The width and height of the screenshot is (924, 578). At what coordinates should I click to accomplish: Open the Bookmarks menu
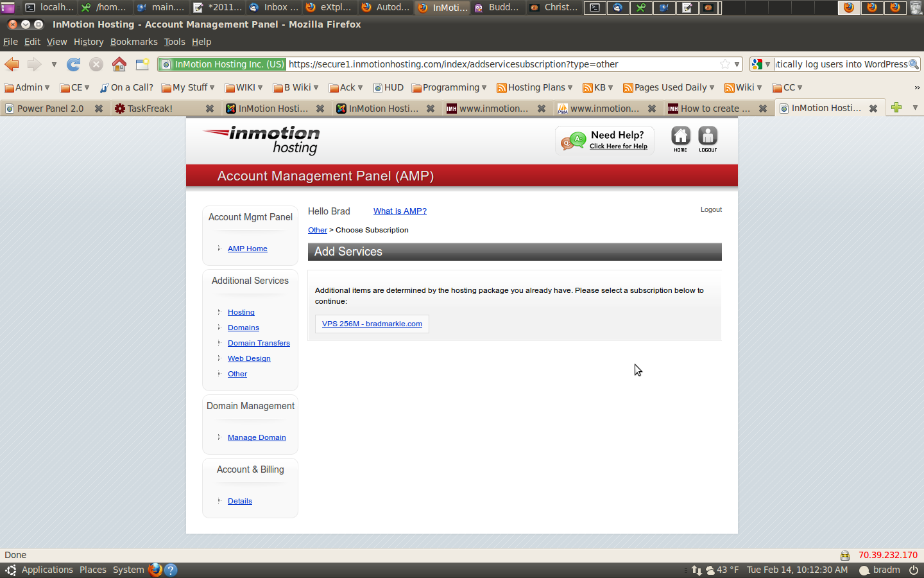133,42
